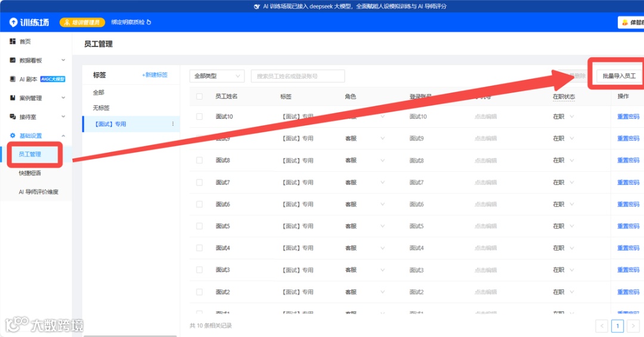Viewport: 644px width, 337px height.
Task: Click the employee search input field
Action: click(298, 76)
